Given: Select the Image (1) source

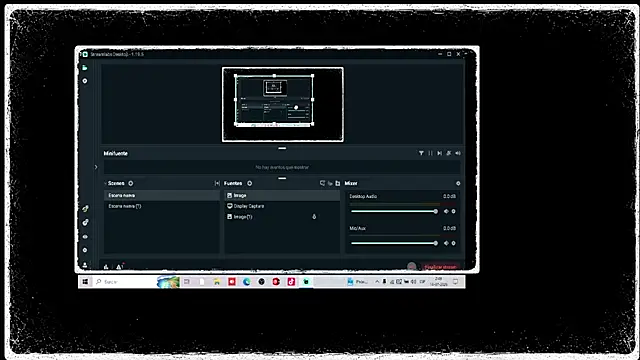Looking at the screenshot, I should 282,217.
